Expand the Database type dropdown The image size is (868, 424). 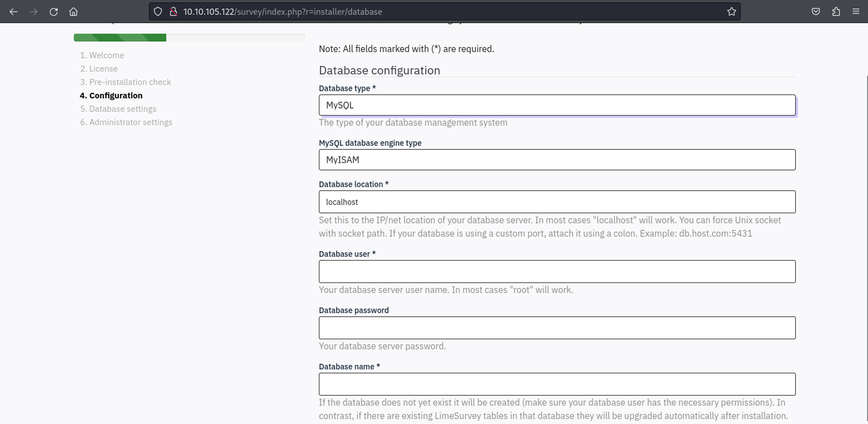(x=557, y=105)
